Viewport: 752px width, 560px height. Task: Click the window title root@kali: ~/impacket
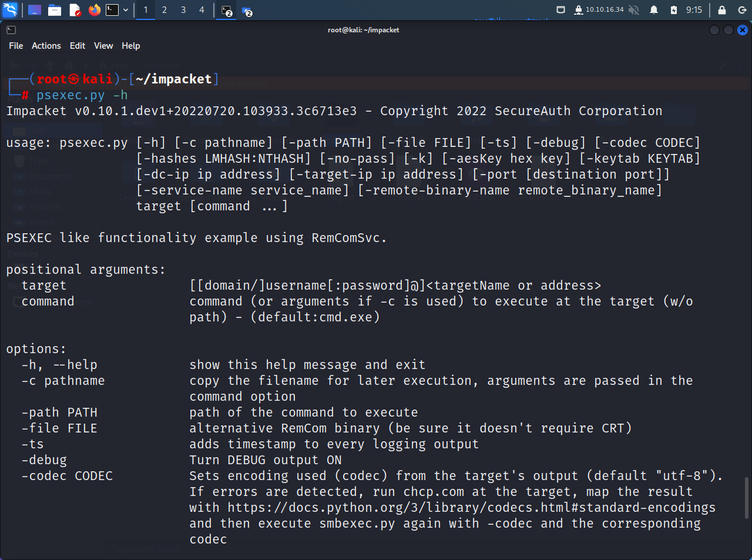point(363,30)
